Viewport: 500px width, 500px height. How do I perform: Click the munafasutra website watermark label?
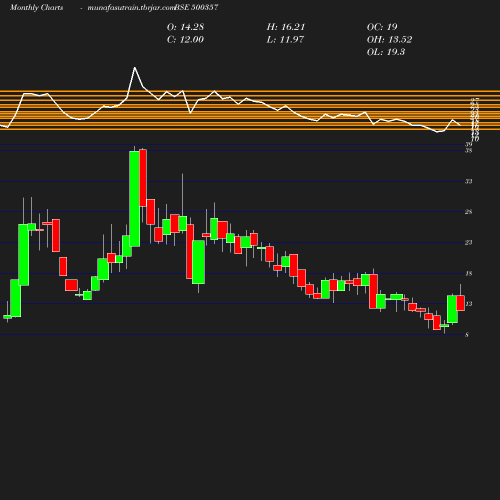click(x=131, y=7)
